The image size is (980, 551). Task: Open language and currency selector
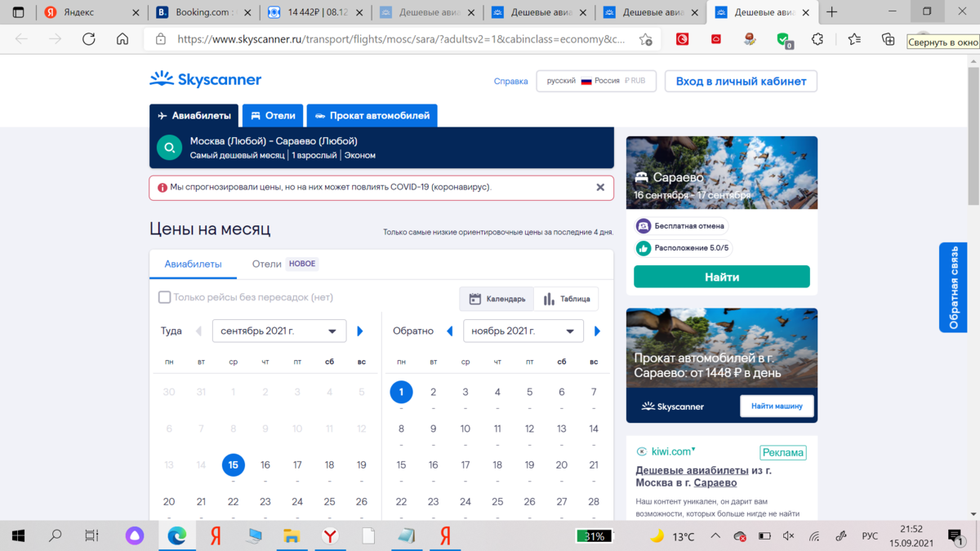(596, 81)
